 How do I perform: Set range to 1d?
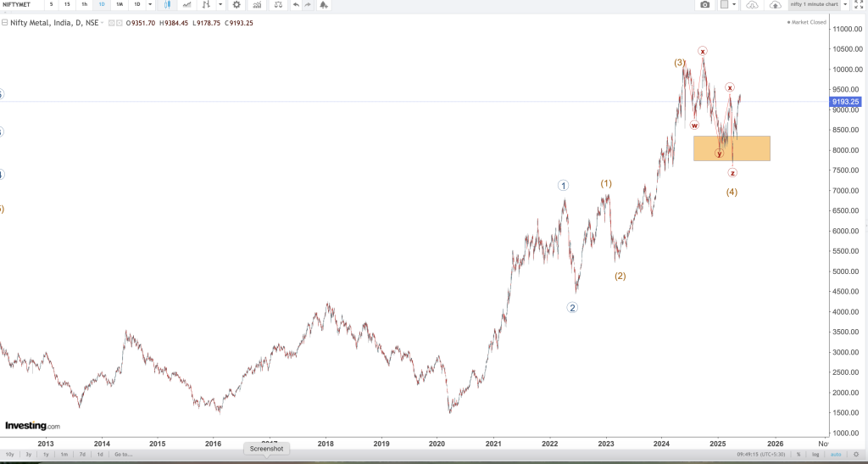100,455
